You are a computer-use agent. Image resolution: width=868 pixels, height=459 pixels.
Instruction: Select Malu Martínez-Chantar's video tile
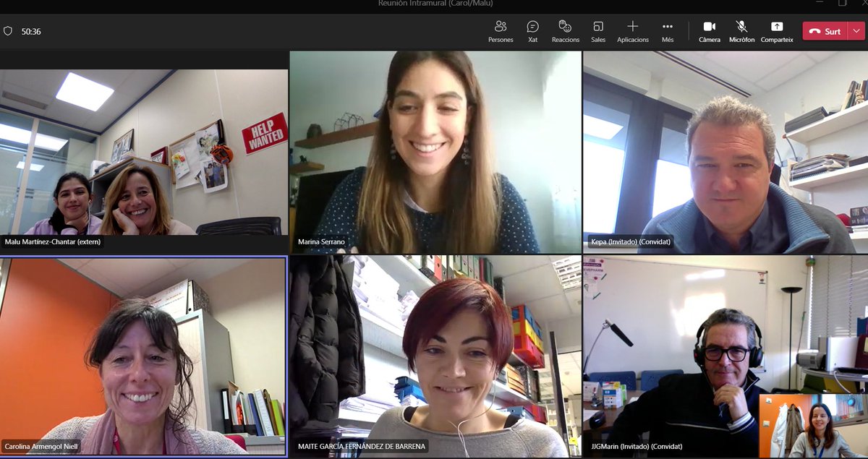[144, 152]
